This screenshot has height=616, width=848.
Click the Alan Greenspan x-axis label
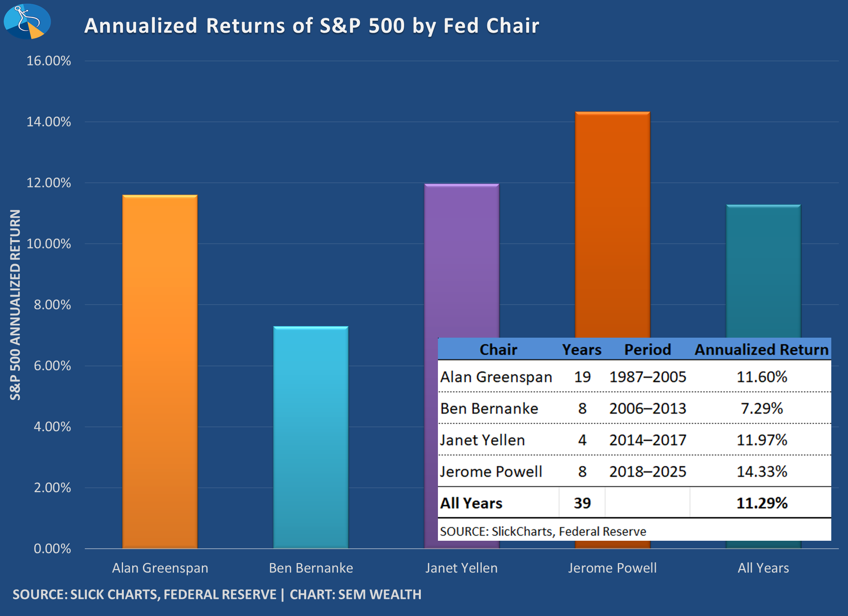[160, 568]
